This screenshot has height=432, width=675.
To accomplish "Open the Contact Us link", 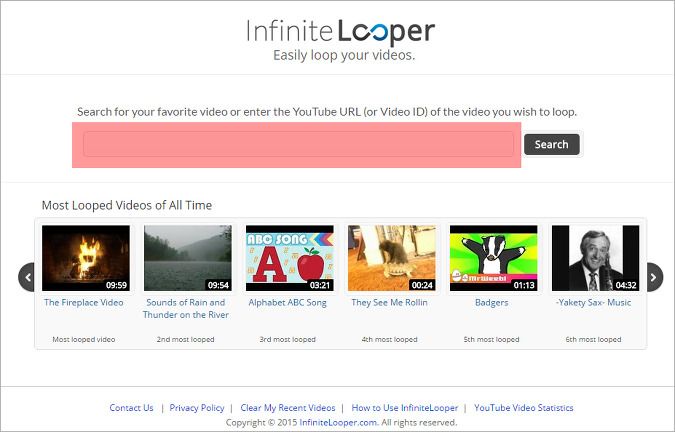I will 131,407.
